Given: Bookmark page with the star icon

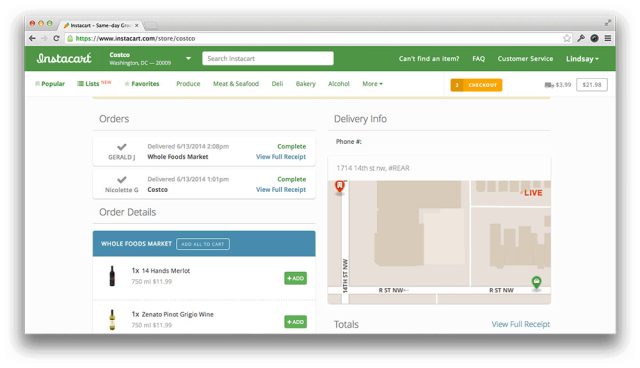Looking at the screenshot, I should click(567, 38).
